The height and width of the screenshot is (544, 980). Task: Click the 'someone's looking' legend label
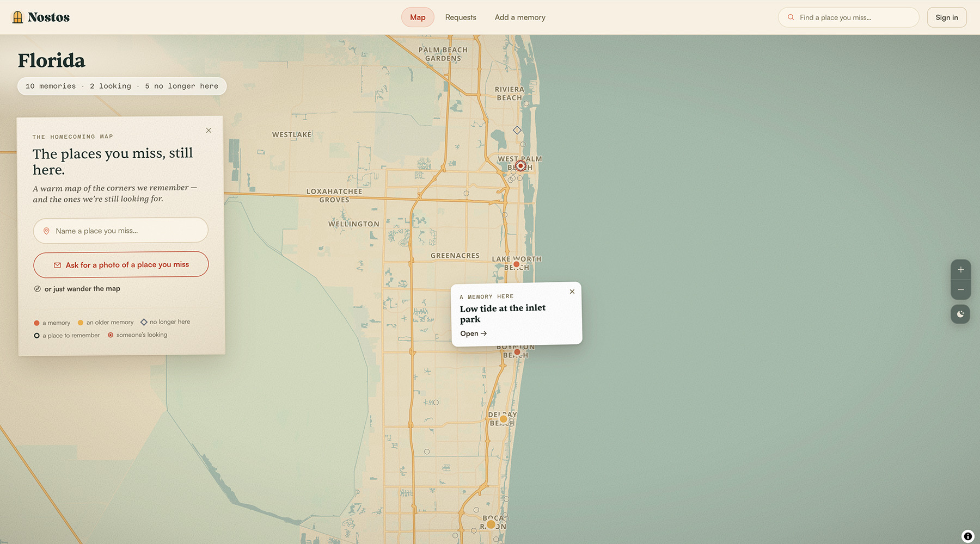pyautogui.click(x=142, y=335)
